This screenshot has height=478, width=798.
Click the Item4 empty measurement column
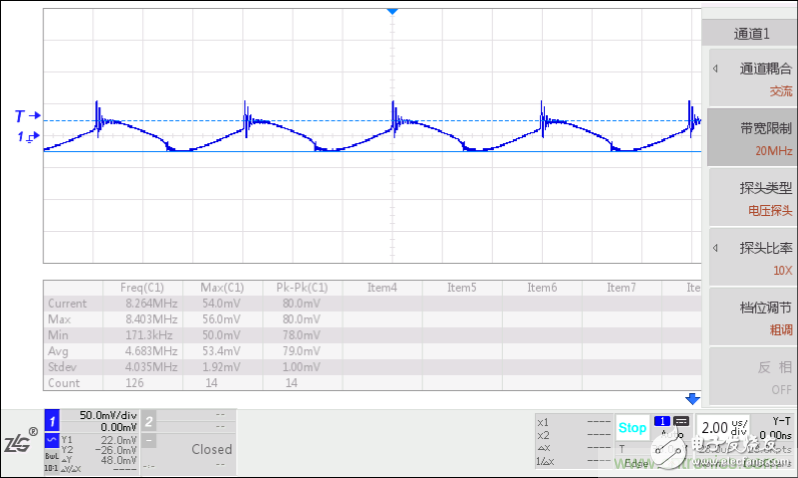[x=382, y=288]
